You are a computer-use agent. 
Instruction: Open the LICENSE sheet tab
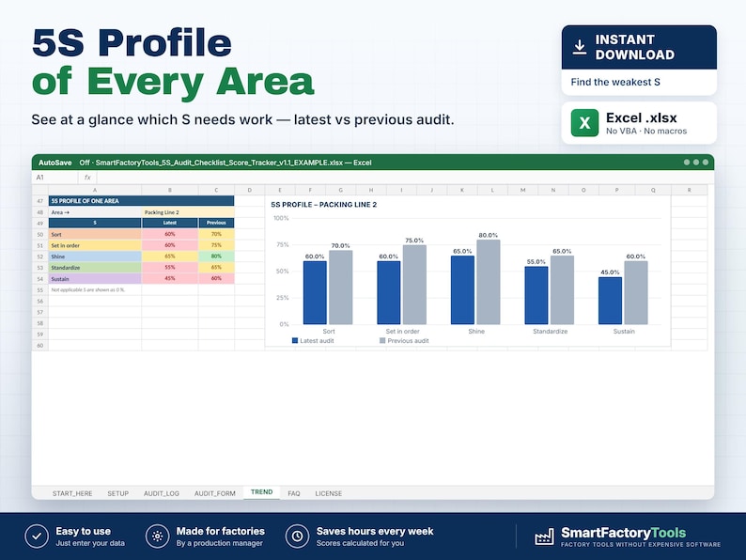click(x=328, y=493)
